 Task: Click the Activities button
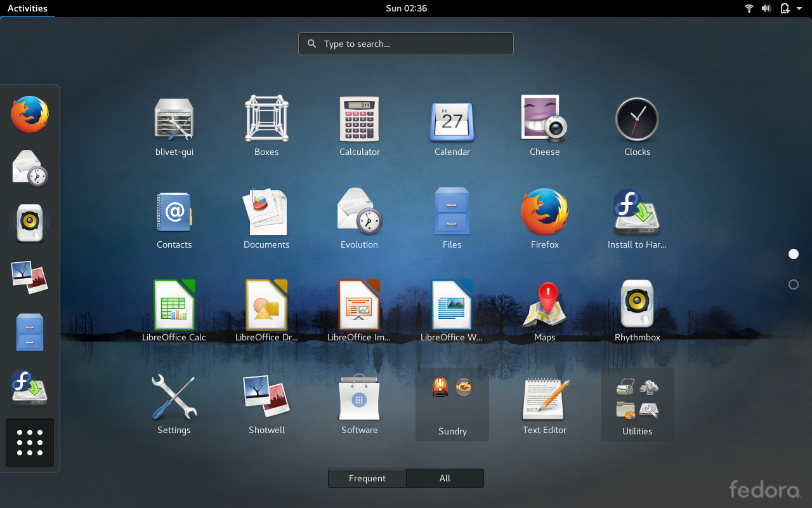click(x=27, y=8)
